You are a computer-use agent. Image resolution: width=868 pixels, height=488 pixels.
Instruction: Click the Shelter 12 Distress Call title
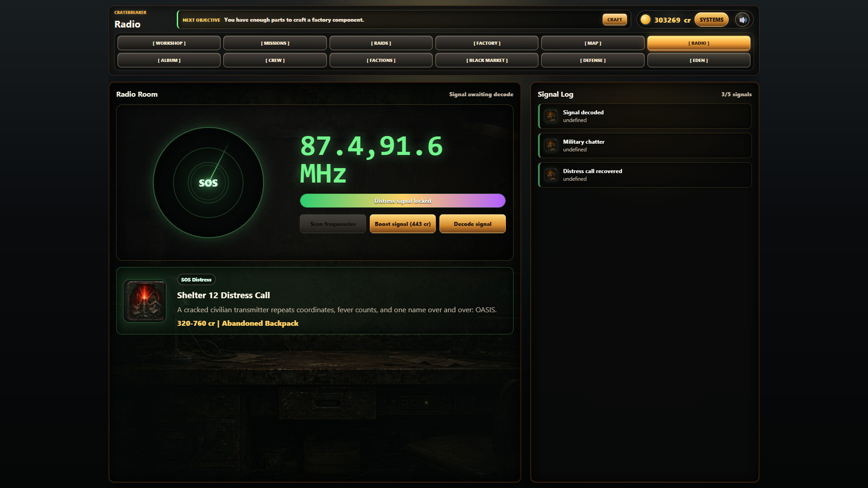[223, 296]
